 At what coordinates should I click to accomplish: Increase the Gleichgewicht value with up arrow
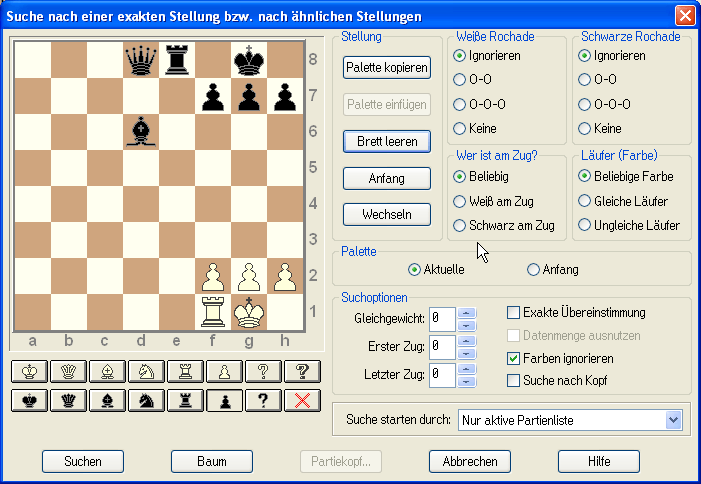467,314
